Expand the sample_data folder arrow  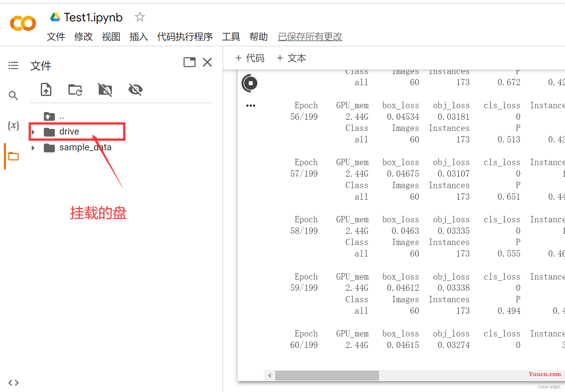[x=33, y=148]
